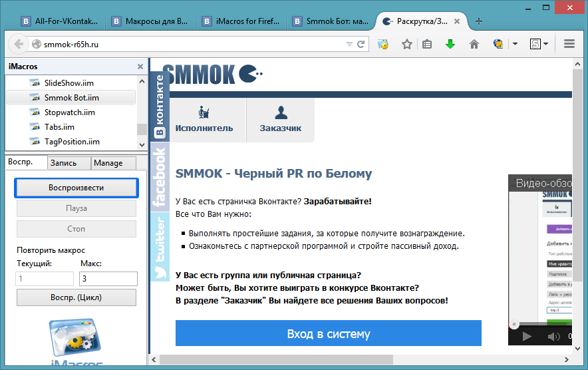Select Smmok Bot.iim macro
This screenshot has height=370, width=588.
[71, 98]
